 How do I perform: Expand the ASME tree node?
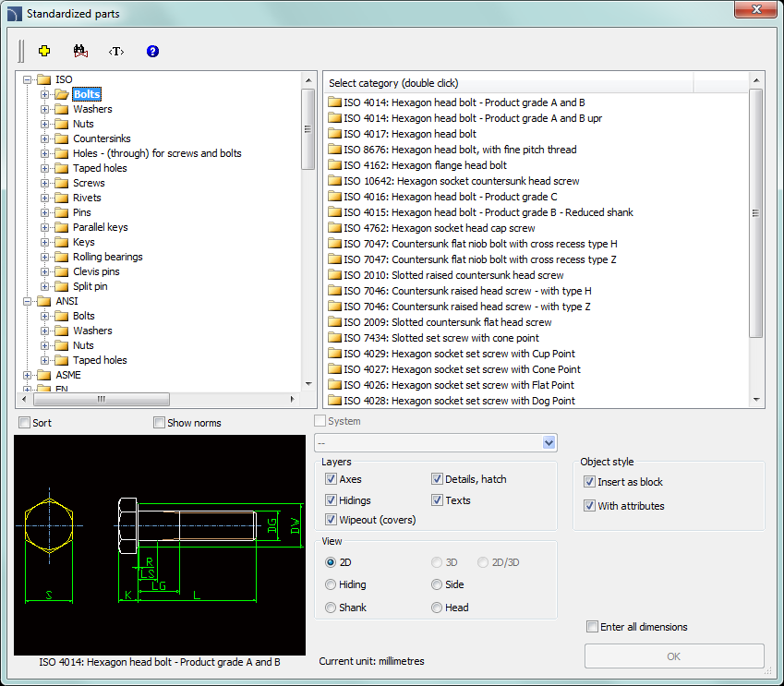click(x=27, y=375)
